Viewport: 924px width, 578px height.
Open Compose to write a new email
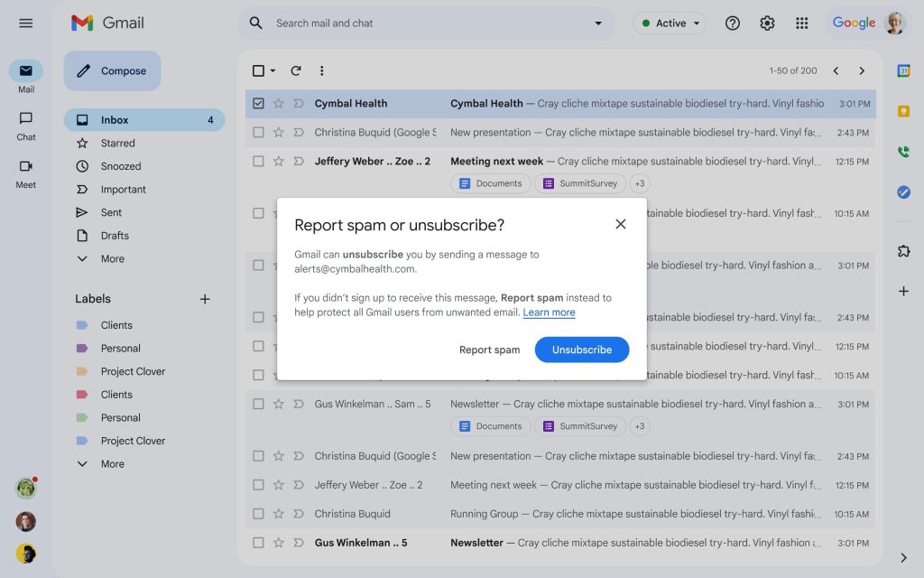(111, 70)
